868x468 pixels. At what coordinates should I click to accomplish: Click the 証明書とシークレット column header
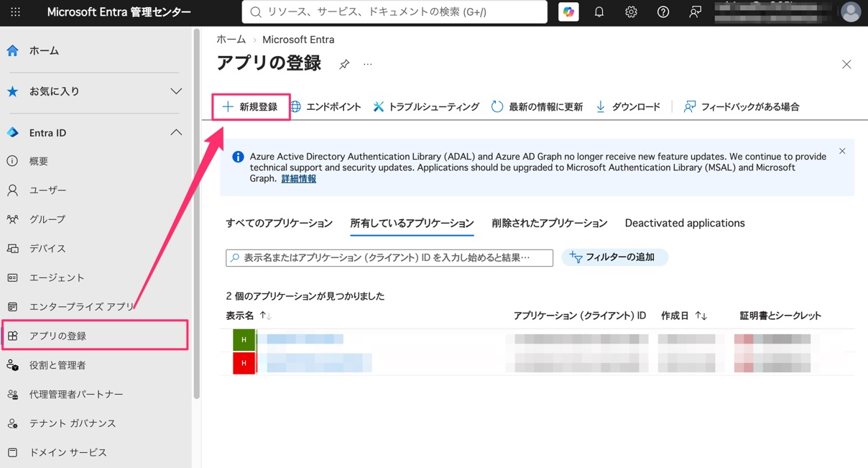point(780,316)
